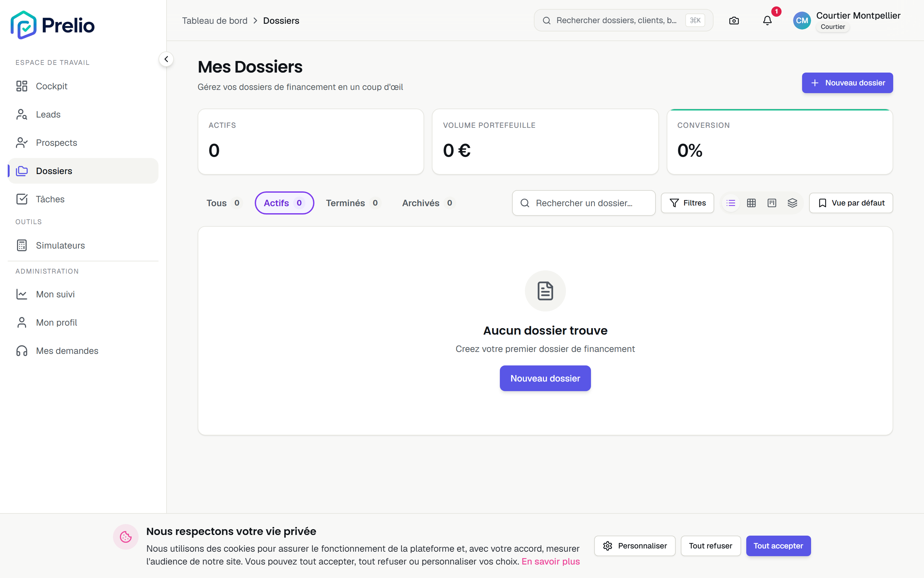Click the camera screenshot icon
The width and height of the screenshot is (924, 578).
point(734,21)
